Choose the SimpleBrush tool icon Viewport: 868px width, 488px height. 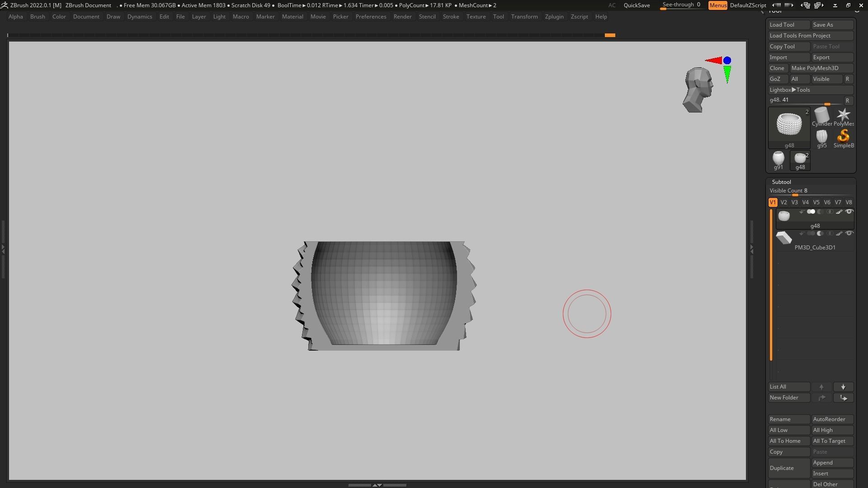point(843,137)
